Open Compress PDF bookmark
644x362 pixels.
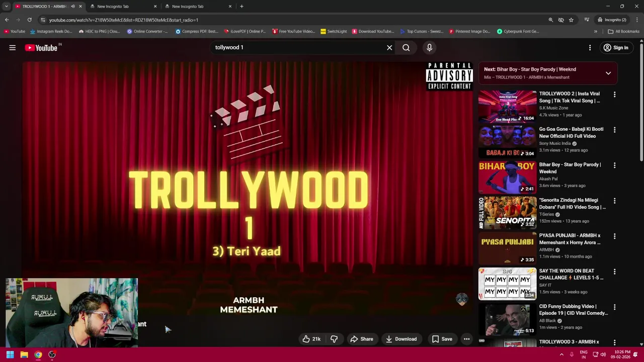[197, 31]
